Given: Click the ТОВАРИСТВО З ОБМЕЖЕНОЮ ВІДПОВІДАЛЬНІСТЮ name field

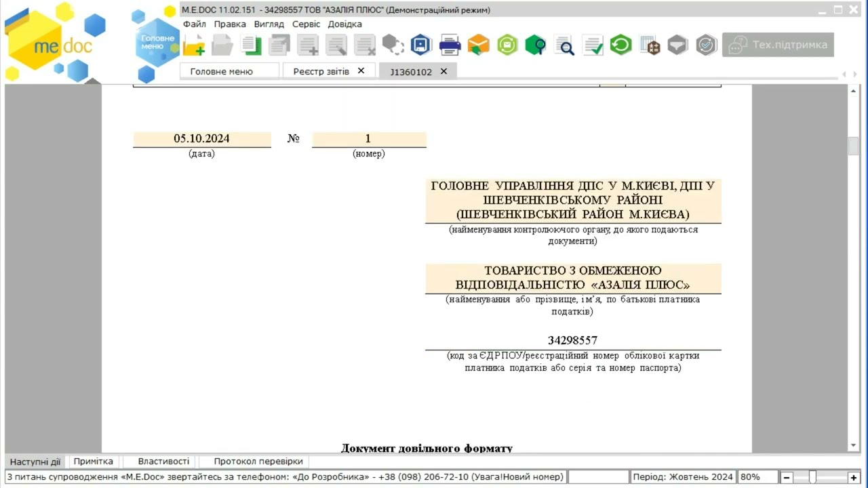Looking at the screenshot, I should (573, 278).
